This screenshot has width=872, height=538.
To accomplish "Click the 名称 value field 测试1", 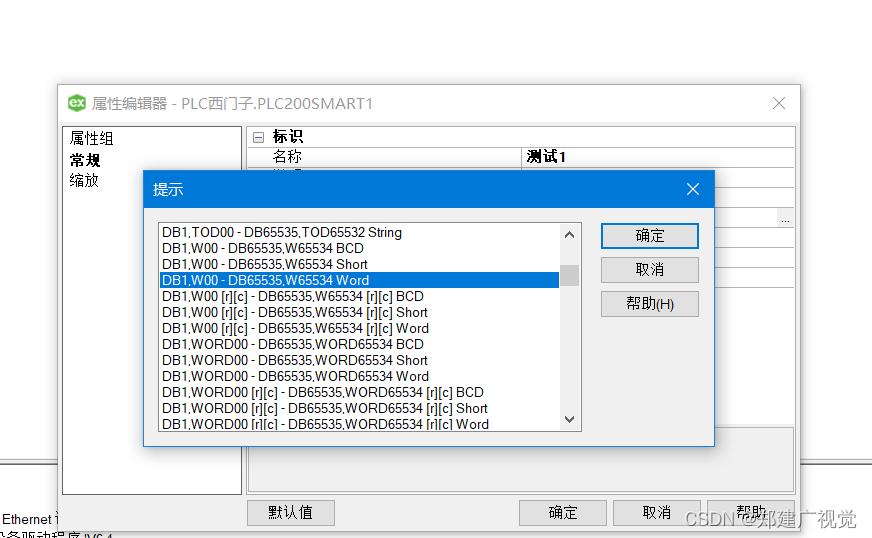I will (x=657, y=157).
